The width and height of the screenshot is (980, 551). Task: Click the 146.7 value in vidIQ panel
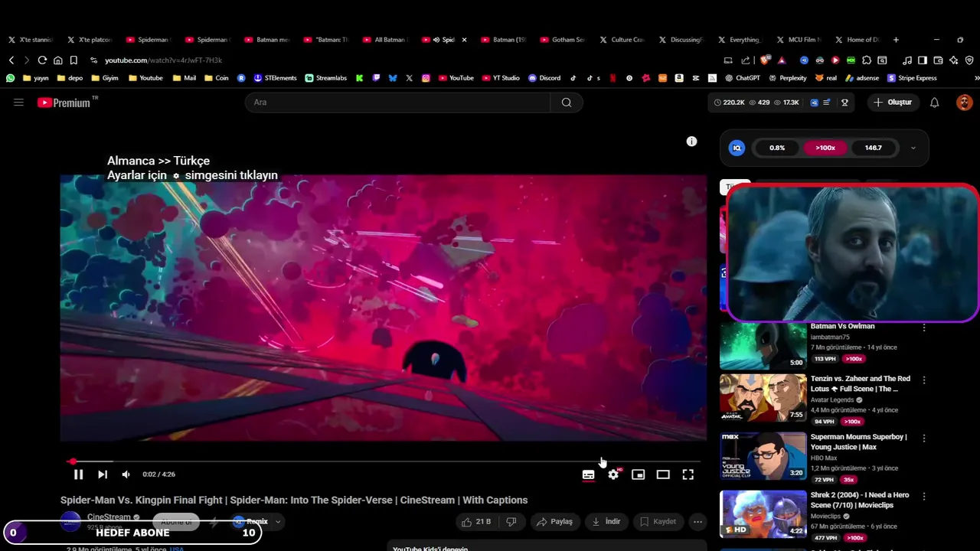coord(873,148)
